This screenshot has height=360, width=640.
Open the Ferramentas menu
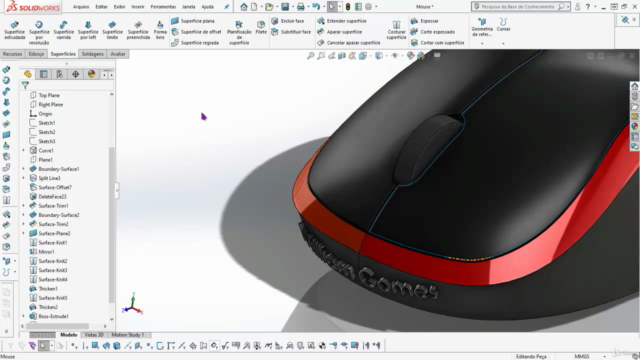coord(163,7)
